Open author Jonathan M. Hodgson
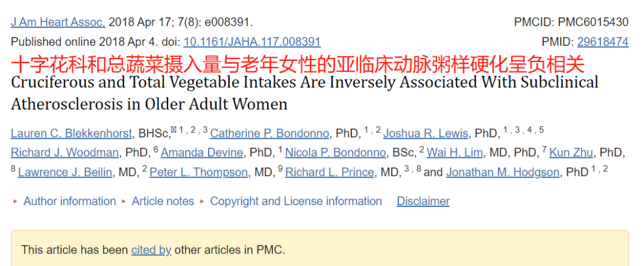This screenshot has width=644, height=266. (x=503, y=172)
